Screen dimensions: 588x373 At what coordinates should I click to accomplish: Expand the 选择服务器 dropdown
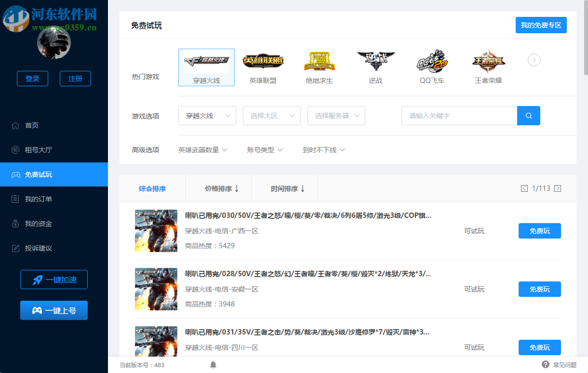point(336,116)
